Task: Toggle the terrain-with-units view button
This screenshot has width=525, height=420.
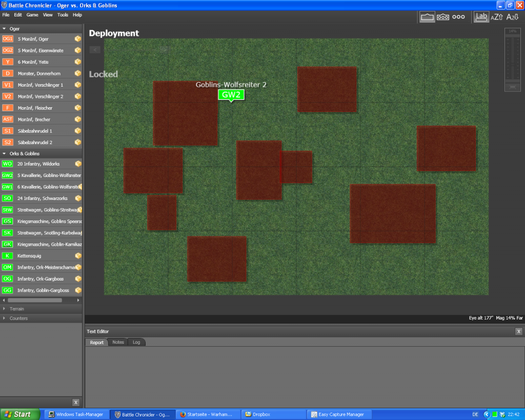Action: click(442, 17)
